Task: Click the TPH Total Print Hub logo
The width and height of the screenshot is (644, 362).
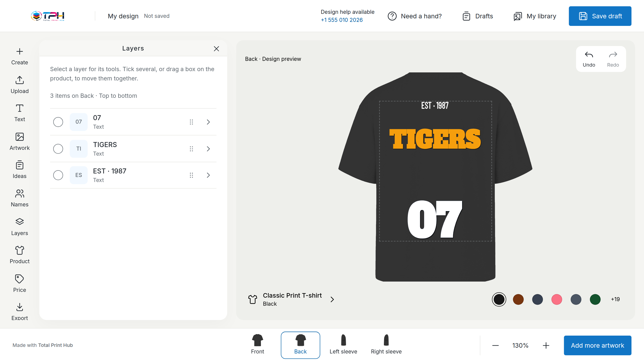Action: pos(48,16)
